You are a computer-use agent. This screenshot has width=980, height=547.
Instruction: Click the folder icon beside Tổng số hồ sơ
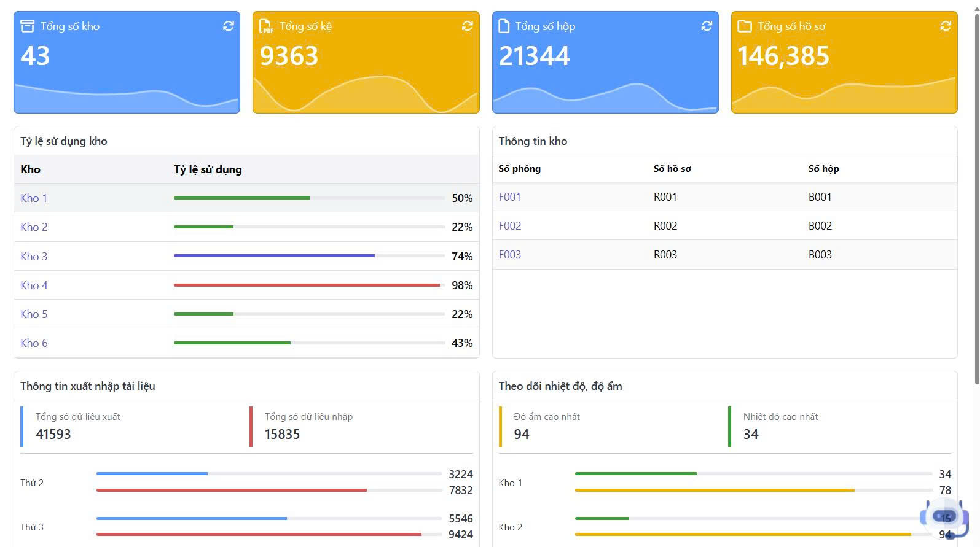[745, 26]
